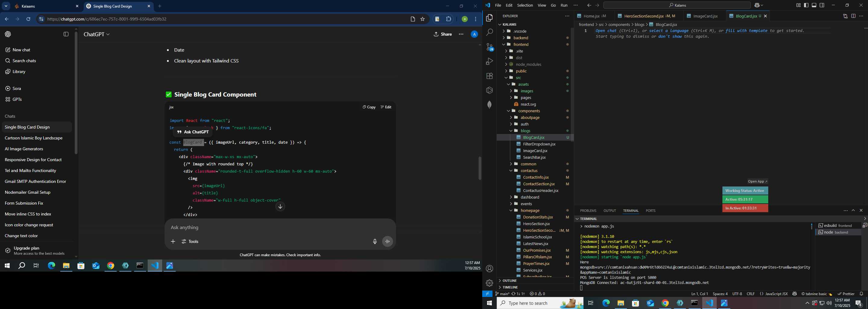
Task: Open the VS Code Search view
Action: (489, 32)
